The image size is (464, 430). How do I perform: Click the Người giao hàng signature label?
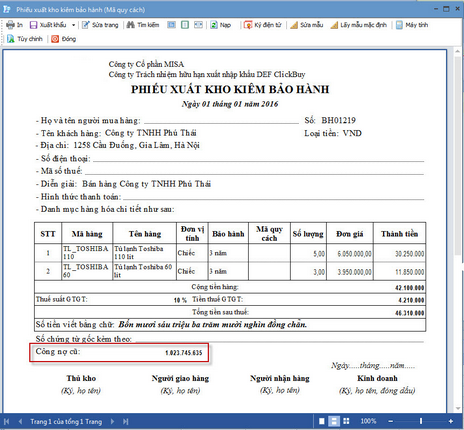(180, 378)
